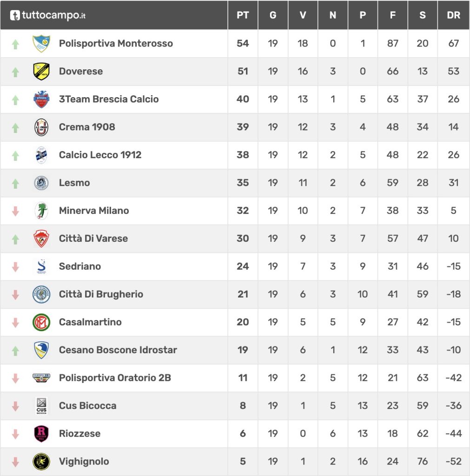Click Casalmartino green-red round crest

tap(41, 322)
